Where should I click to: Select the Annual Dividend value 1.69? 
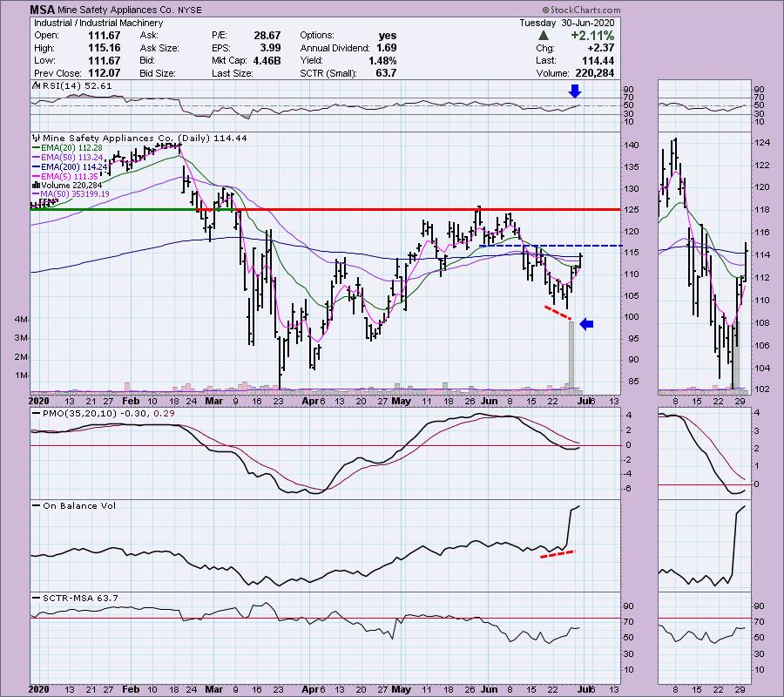[x=387, y=48]
